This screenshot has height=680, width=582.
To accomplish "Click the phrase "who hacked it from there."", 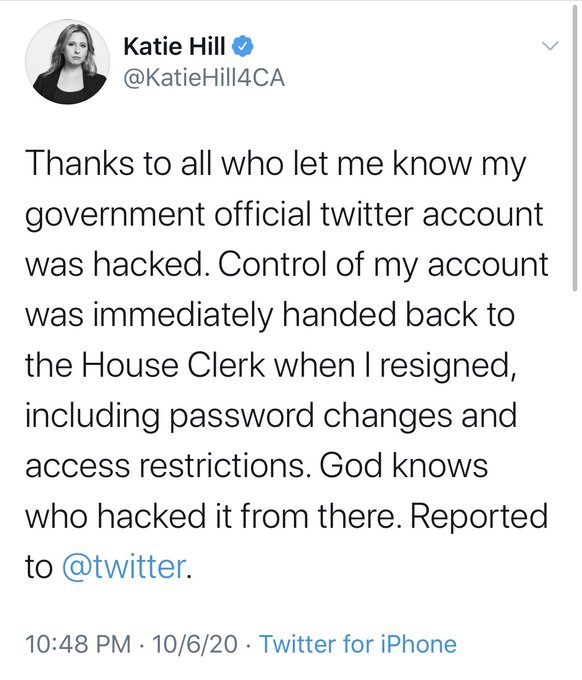I will pyautogui.click(x=211, y=517).
